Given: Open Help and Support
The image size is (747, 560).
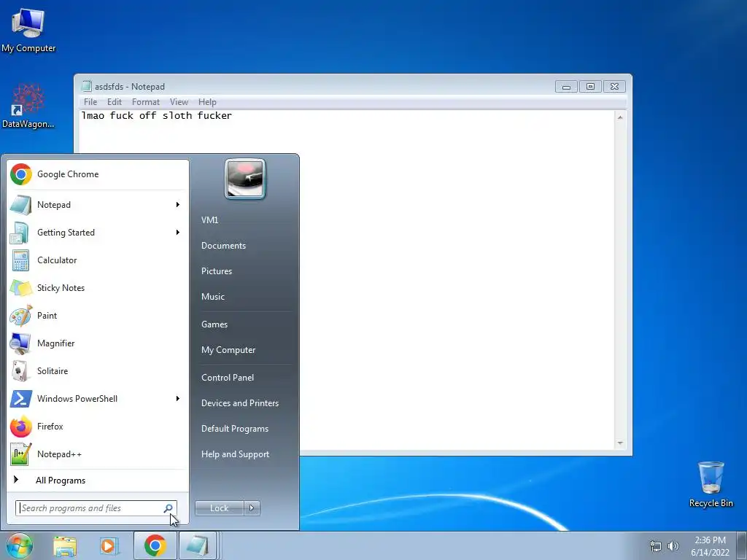Looking at the screenshot, I should [x=236, y=454].
